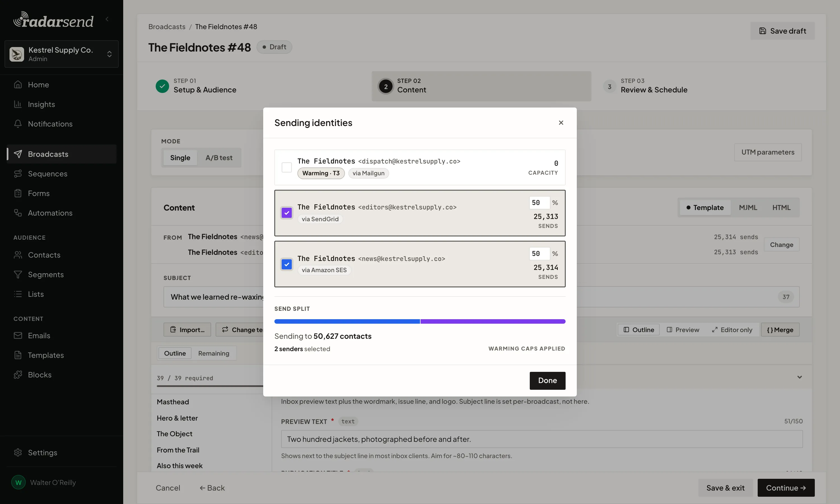Image resolution: width=840 pixels, height=504 pixels.
Task: Open the Contacts people icon
Action: point(18,255)
